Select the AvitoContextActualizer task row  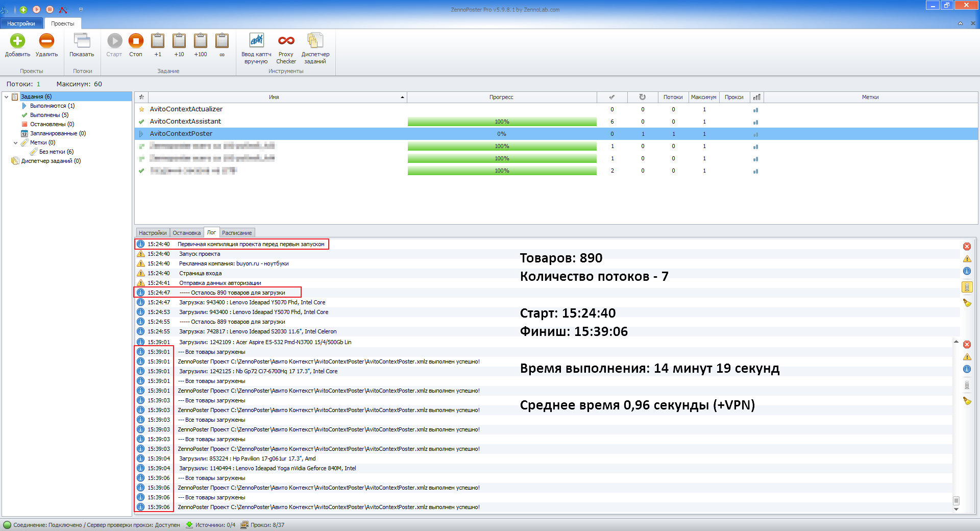pyautogui.click(x=186, y=109)
